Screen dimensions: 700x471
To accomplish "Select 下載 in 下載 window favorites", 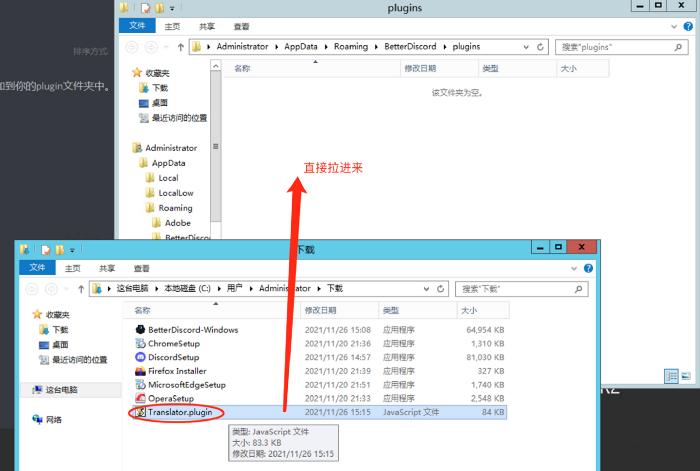I will pos(54,330).
